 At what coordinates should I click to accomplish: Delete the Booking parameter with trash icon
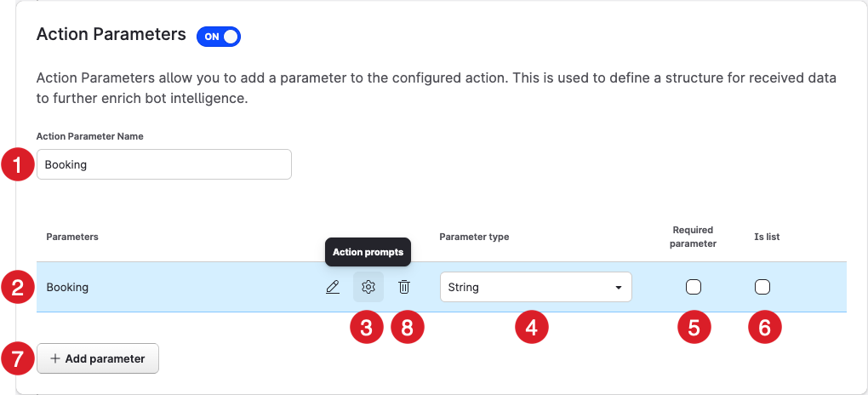[404, 288]
